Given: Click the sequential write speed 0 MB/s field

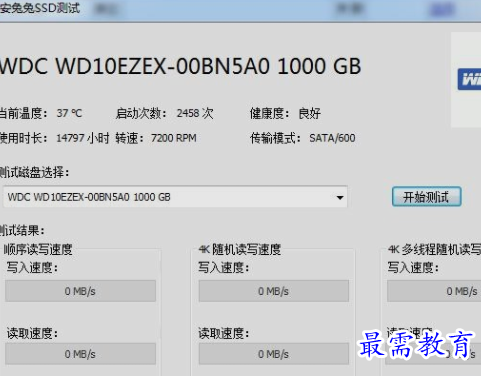Looking at the screenshot, I should click(x=80, y=291).
